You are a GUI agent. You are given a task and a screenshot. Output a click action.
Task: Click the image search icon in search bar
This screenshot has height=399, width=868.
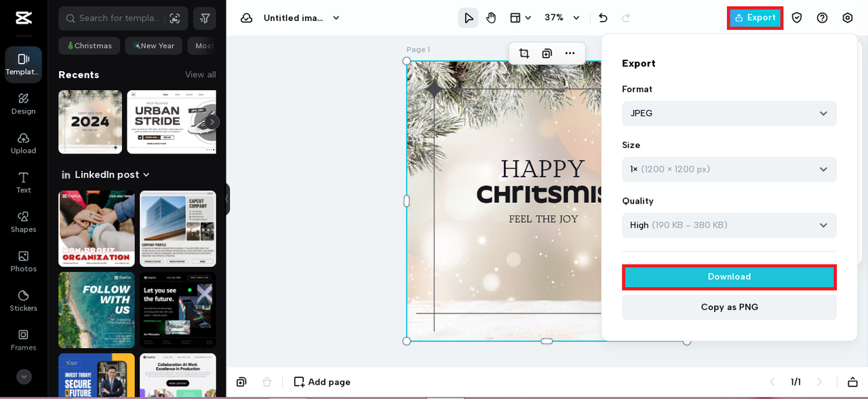click(x=175, y=18)
